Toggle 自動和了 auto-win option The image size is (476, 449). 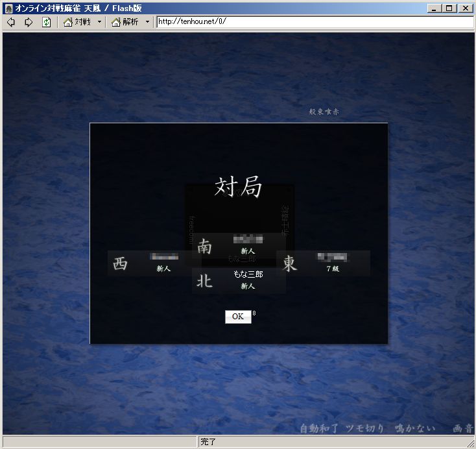[320, 429]
